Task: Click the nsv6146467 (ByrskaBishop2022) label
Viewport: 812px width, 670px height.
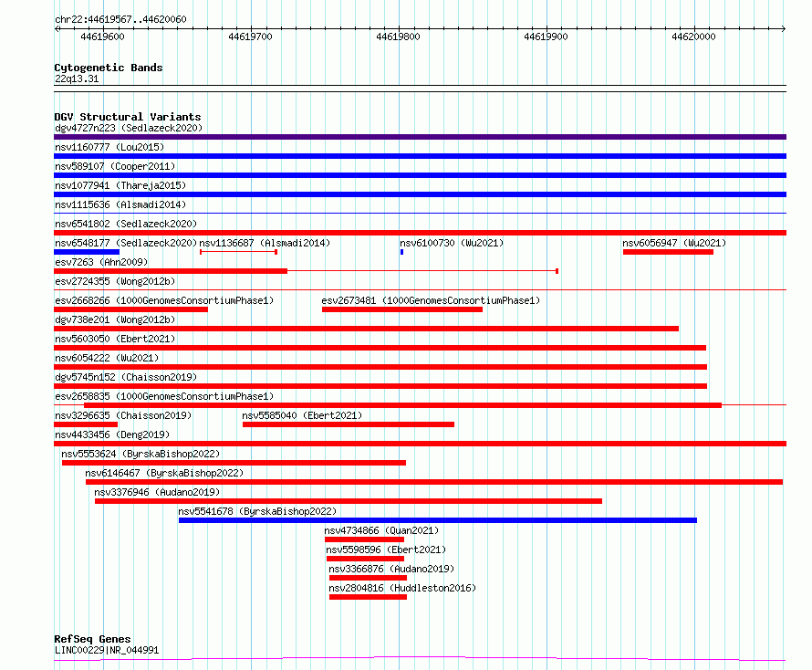Action: [x=164, y=473]
